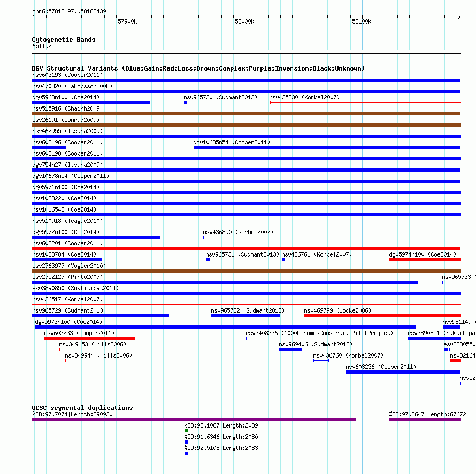Open the esv2763977 (Vogler2010) label
Viewport: 476px width, 474px height.
(x=69, y=266)
